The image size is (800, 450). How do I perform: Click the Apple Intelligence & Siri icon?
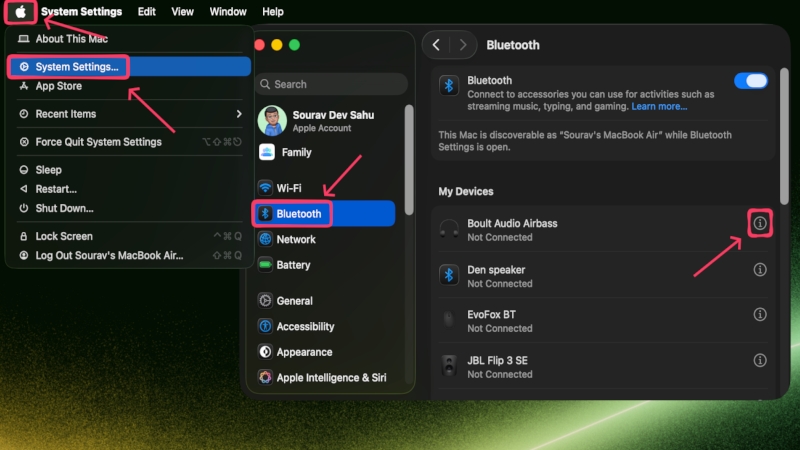pos(265,377)
